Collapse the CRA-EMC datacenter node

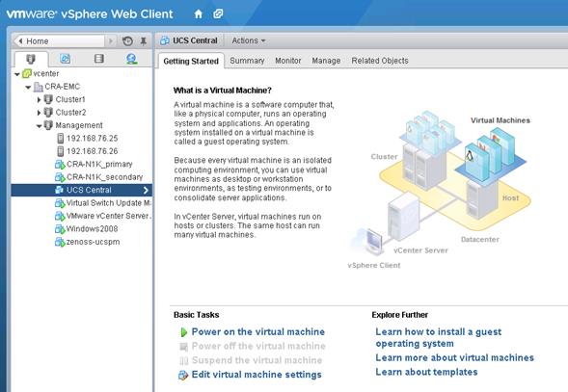28,88
